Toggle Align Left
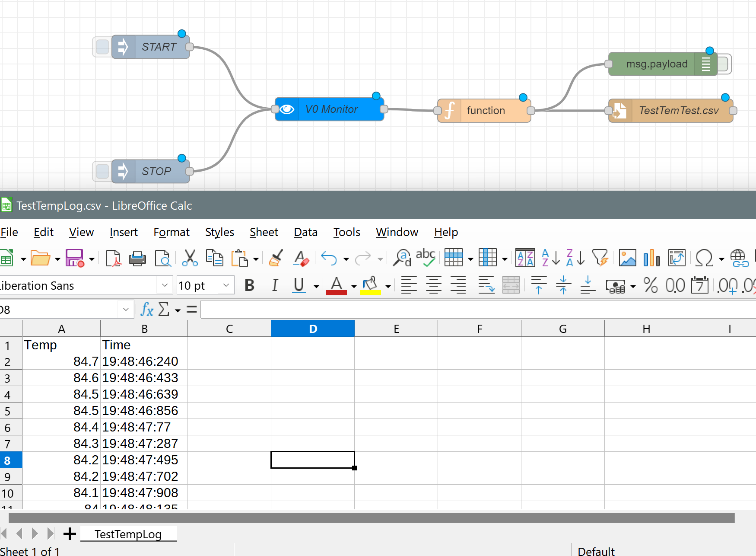 pyautogui.click(x=409, y=285)
